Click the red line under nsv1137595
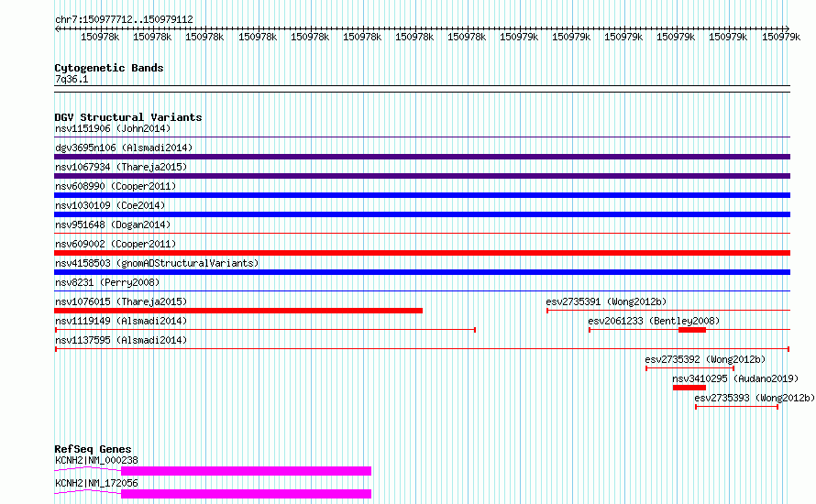Image resolution: width=816 pixels, height=504 pixels. [422, 349]
